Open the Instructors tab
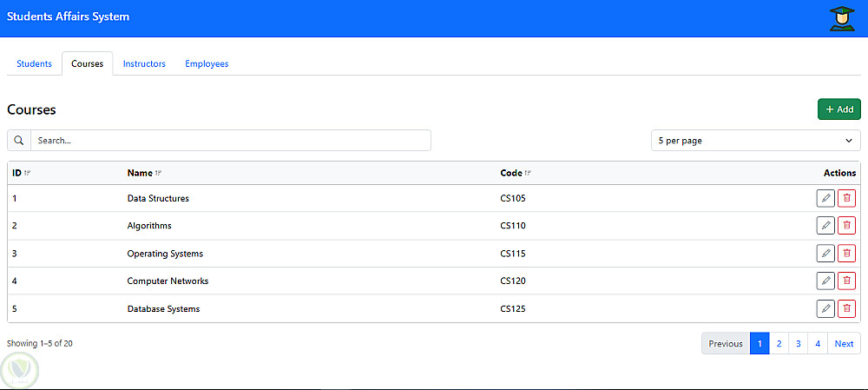 pyautogui.click(x=144, y=63)
